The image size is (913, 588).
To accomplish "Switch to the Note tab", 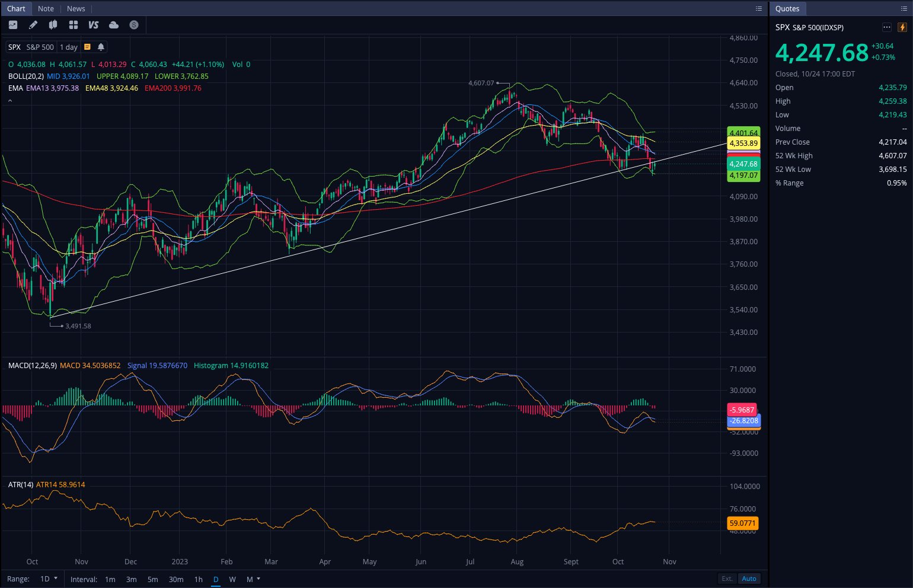I will click(46, 8).
